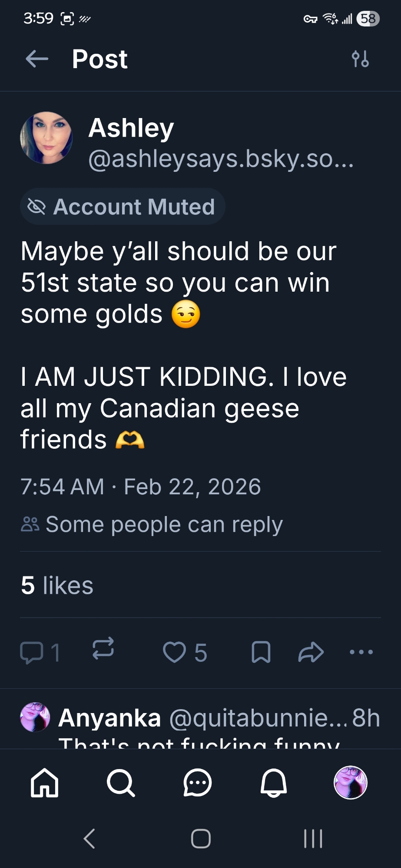The height and width of the screenshot is (868, 401).
Task: Go to Home feed tab
Action: (44, 783)
